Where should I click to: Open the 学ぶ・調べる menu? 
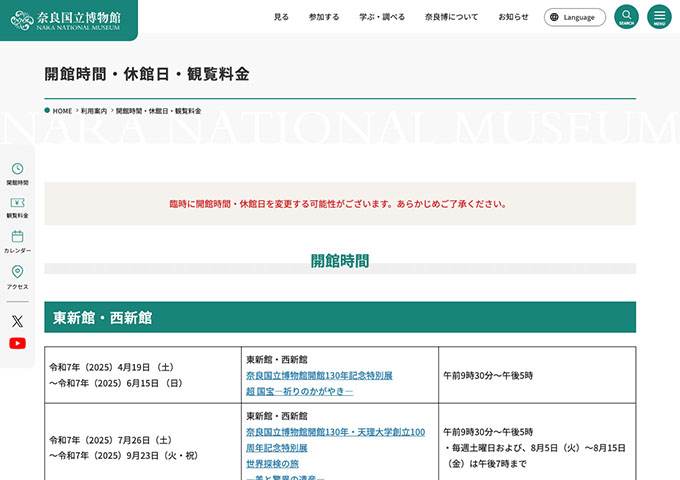[382, 17]
